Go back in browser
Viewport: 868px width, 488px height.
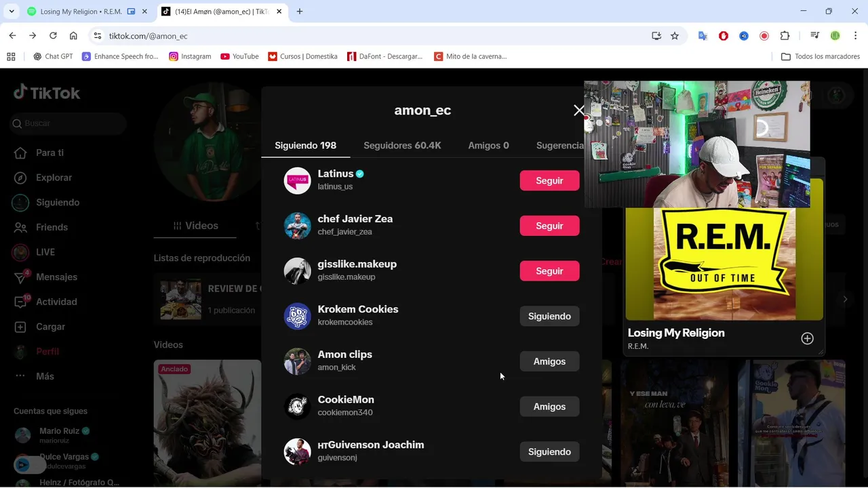(x=12, y=35)
